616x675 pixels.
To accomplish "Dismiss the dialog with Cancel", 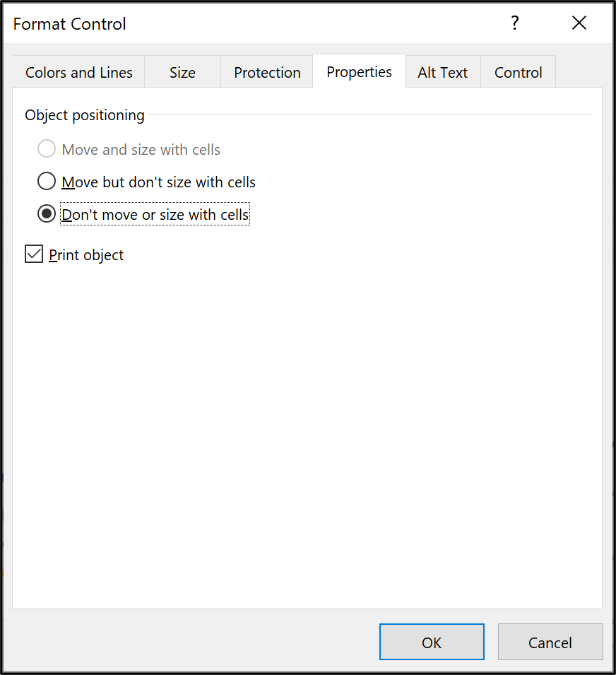I will [550, 642].
